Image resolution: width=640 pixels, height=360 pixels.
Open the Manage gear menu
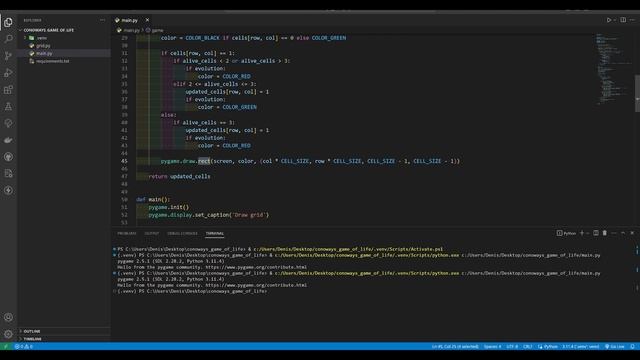click(8, 334)
